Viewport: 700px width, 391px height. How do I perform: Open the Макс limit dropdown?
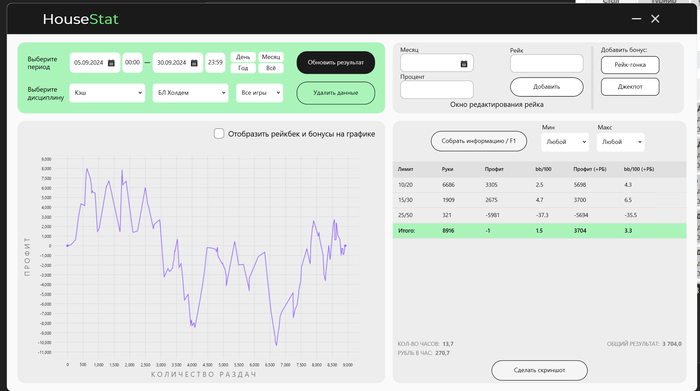(621, 142)
